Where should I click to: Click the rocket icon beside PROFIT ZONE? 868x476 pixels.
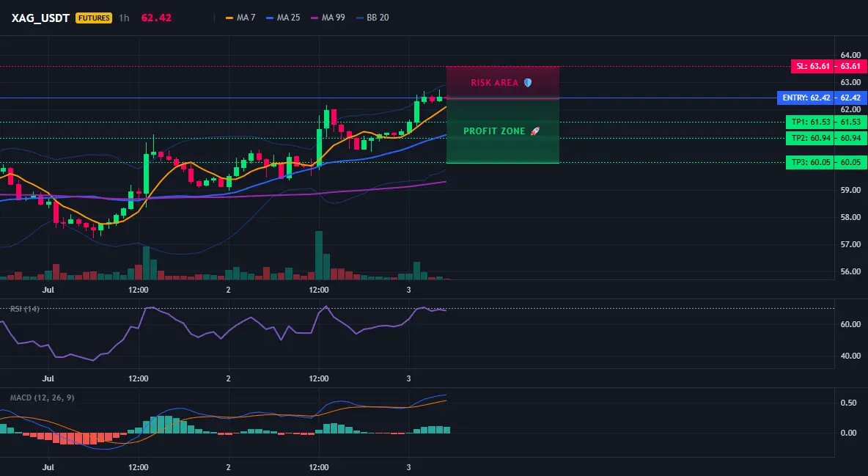tap(534, 131)
